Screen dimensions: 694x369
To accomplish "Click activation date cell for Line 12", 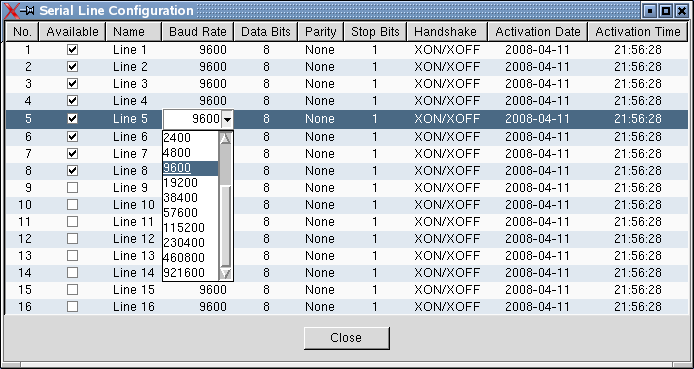I will 537,238.
